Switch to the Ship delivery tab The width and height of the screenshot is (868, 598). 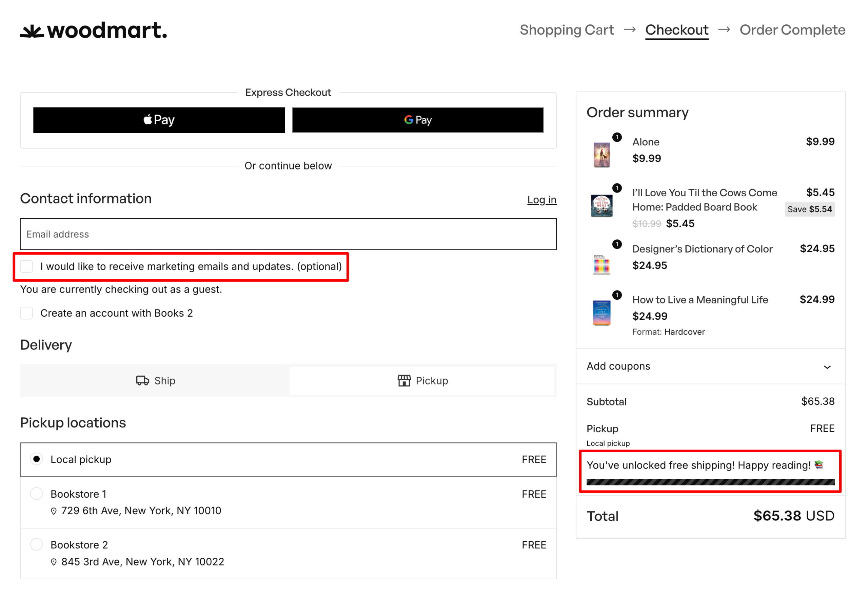(155, 381)
